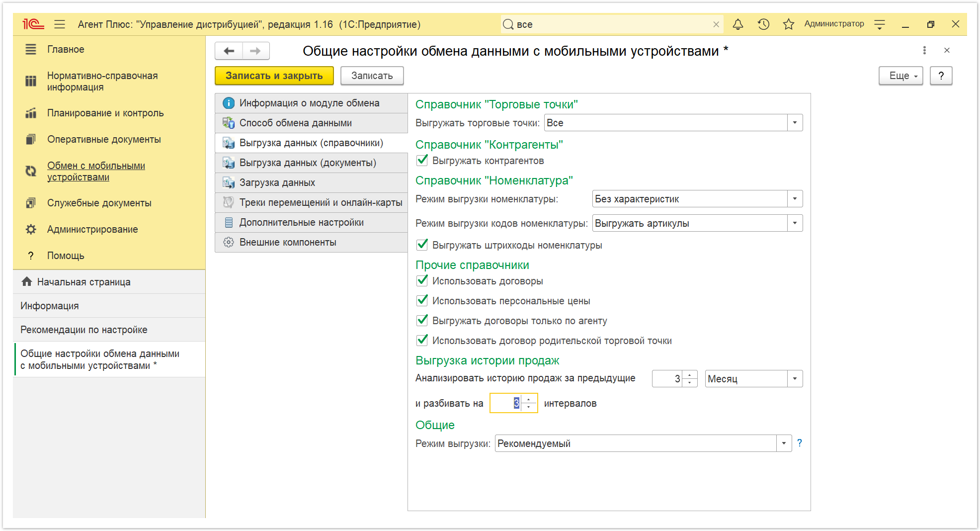Open the Еще dropdown menu

(x=900, y=76)
